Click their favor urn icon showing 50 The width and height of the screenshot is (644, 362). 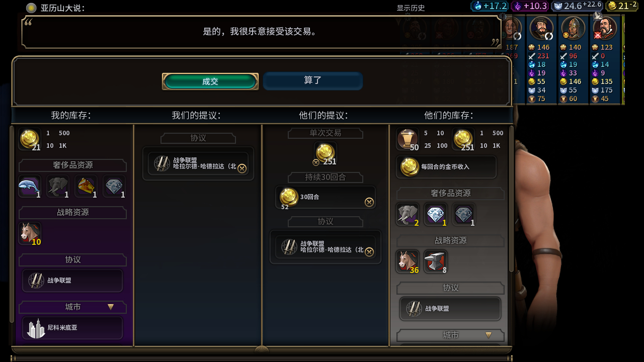408,139
